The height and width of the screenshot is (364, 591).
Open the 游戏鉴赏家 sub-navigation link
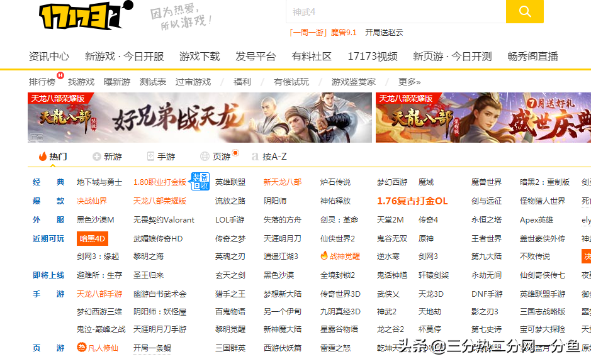(354, 82)
